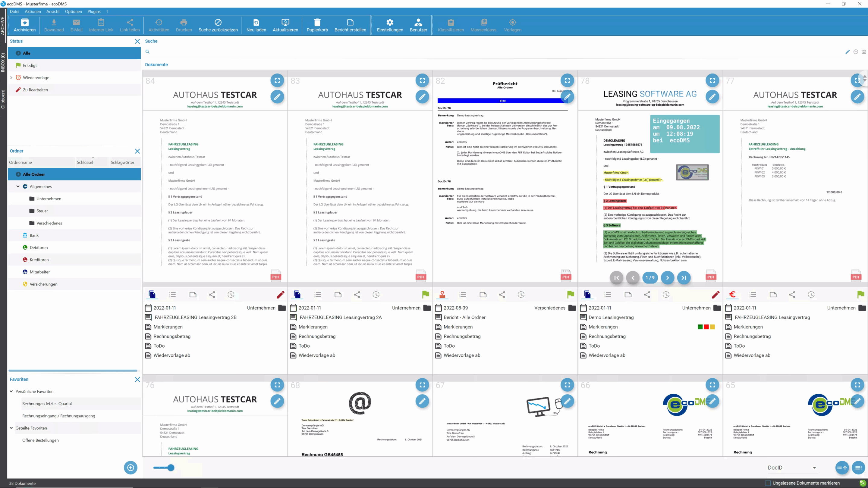Select Erledigt status filter

pyautogui.click(x=74, y=65)
